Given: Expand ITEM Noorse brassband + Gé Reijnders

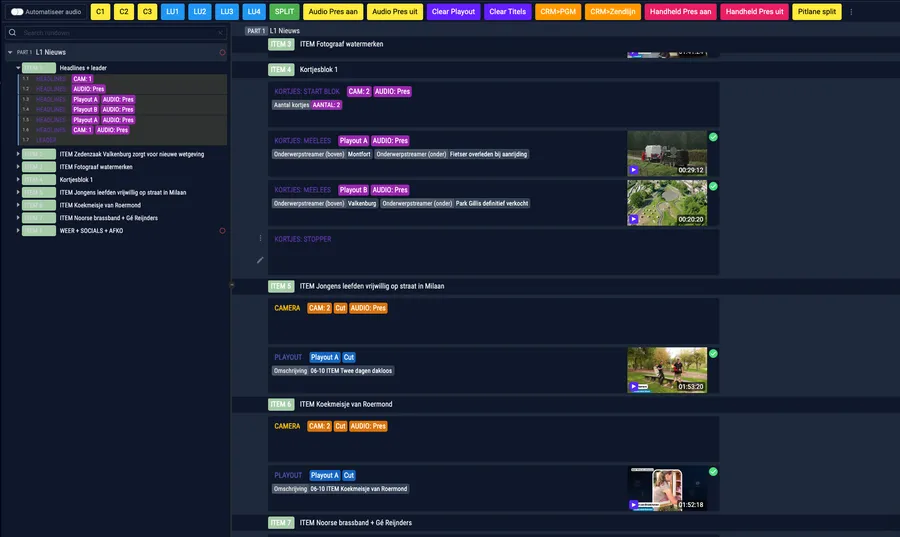Looking at the screenshot, I should pos(18,217).
